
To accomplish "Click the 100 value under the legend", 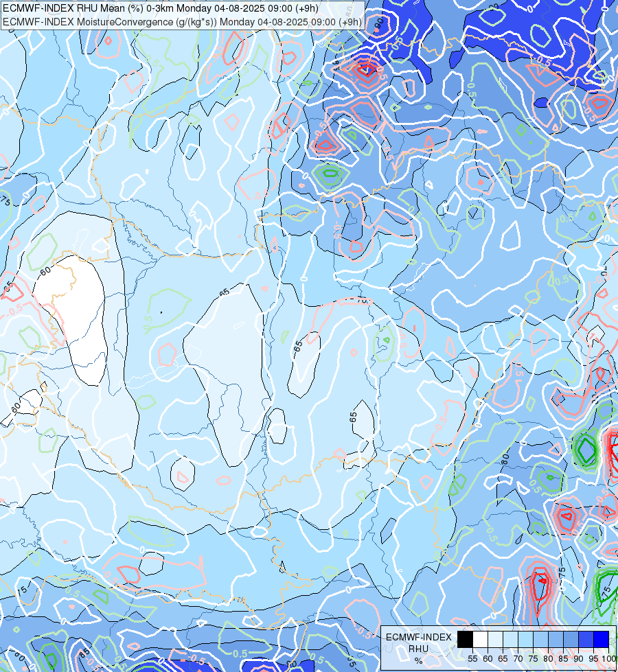I will [x=608, y=659].
